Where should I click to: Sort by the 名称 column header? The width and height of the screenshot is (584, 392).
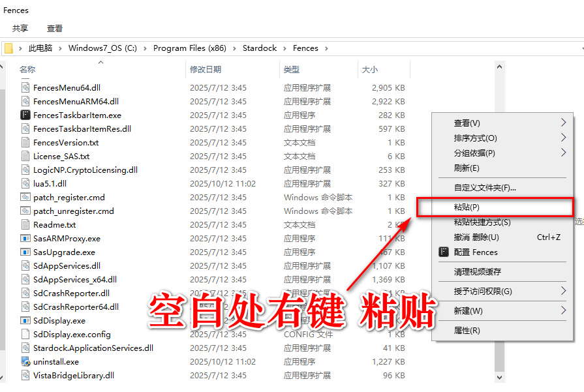tap(101, 69)
